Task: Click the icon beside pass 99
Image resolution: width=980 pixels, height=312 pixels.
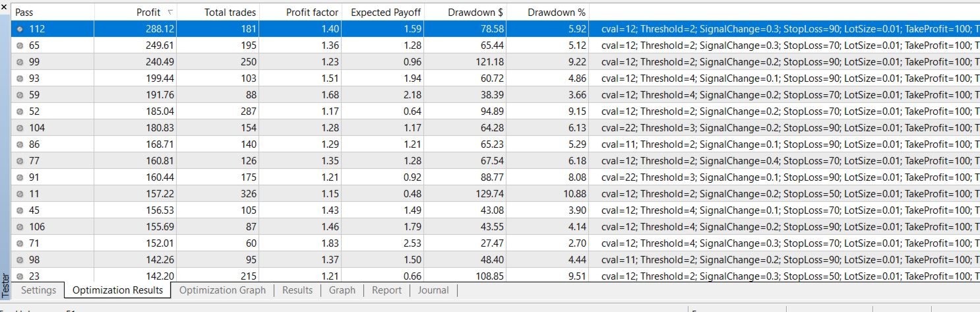Action: [20, 62]
